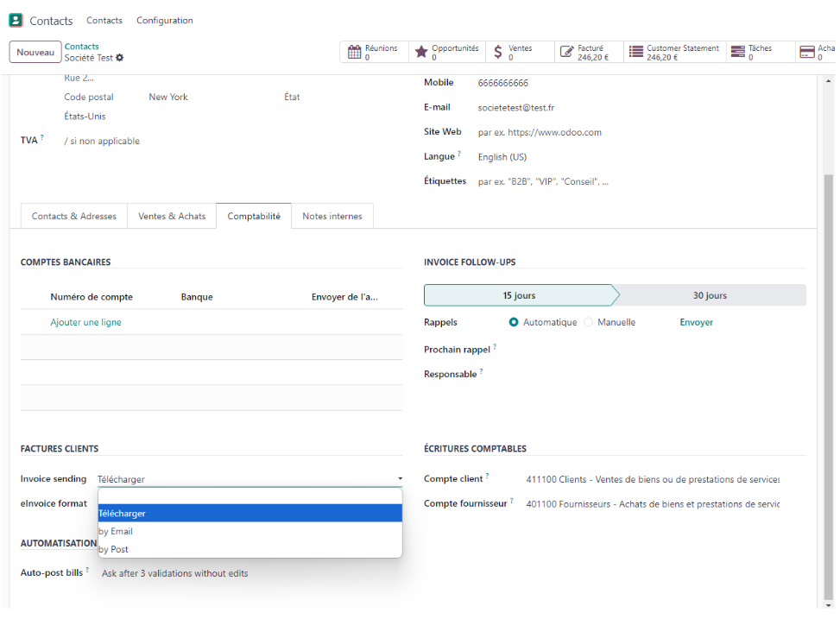The width and height of the screenshot is (840, 619).
Task: Click the Prochain rappel help question mark
Action: pos(495,346)
